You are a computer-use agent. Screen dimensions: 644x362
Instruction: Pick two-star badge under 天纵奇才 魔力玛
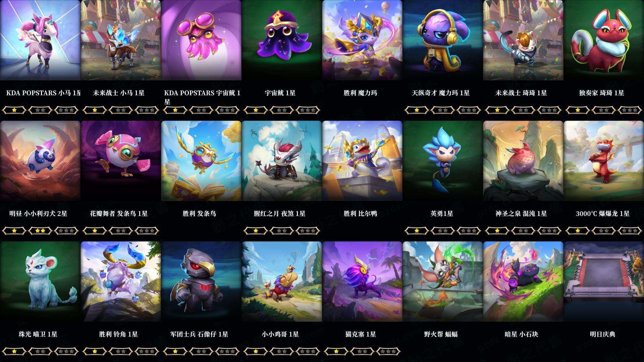pyautogui.click(x=443, y=110)
